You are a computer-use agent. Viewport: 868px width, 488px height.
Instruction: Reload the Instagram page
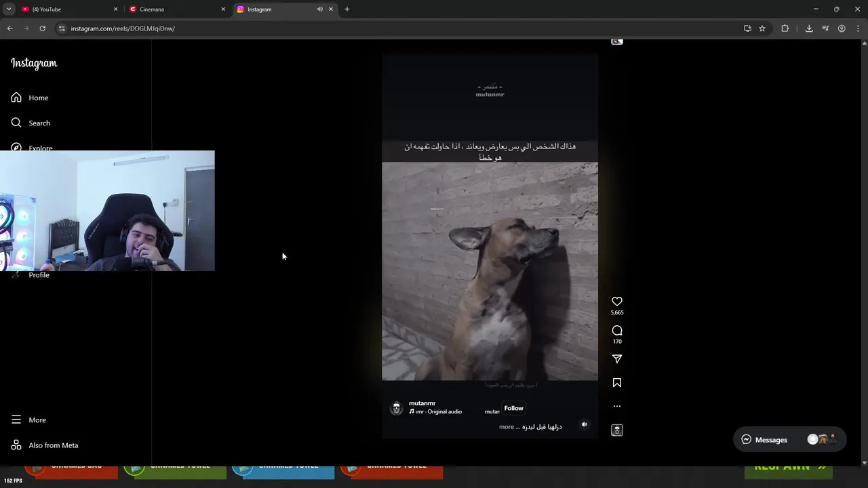[42, 28]
